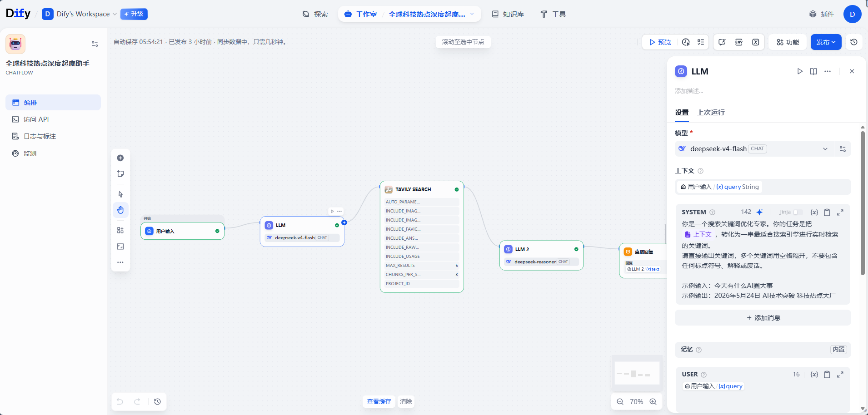The image size is (868, 415).
Task: Select 编排 in the left sidebar
Action: (53, 103)
